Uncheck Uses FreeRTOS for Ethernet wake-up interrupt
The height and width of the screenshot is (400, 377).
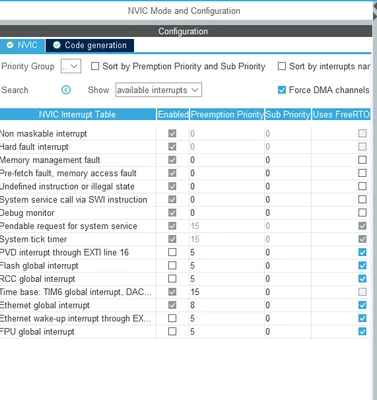362,318
